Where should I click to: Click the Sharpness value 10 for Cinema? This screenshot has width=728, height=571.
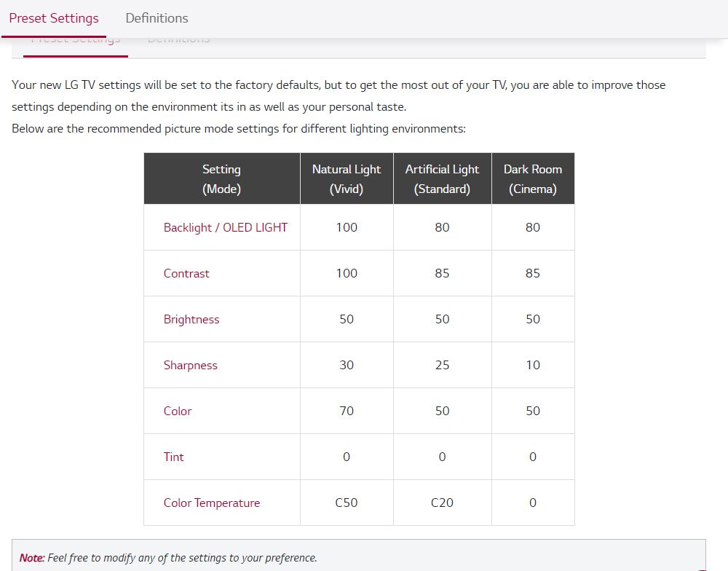[533, 365]
